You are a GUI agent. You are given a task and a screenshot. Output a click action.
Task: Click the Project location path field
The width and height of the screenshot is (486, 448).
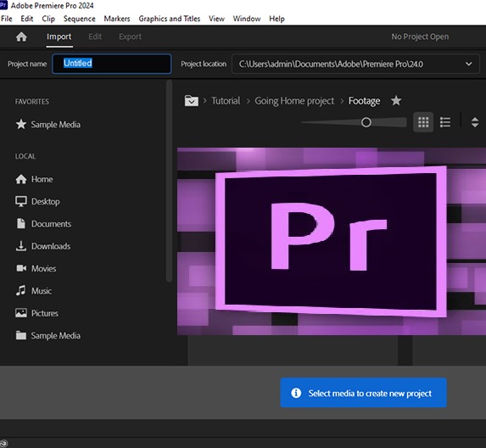355,64
